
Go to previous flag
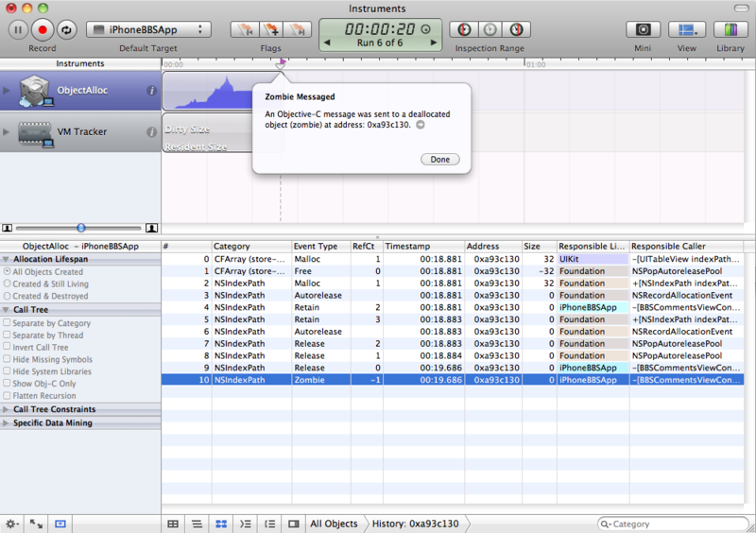click(245, 29)
